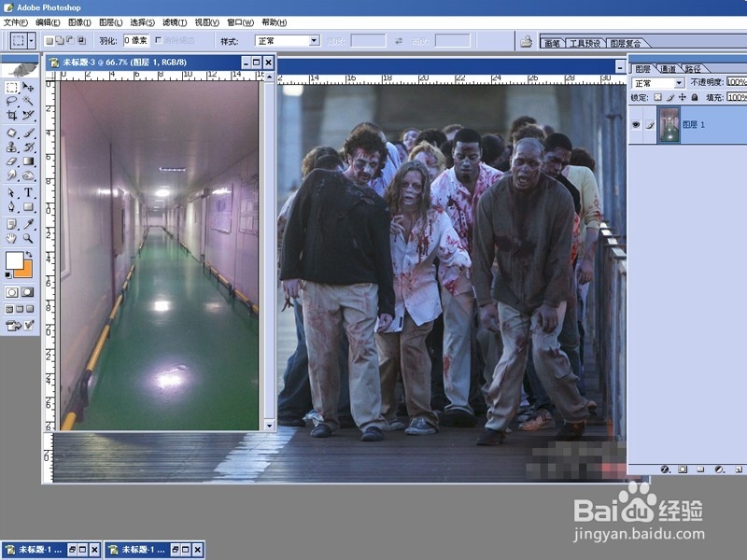Screen dimensions: 747x560
Task: Select the Rectangular Marquee tool in toolbox
Action: pyautogui.click(x=11, y=87)
